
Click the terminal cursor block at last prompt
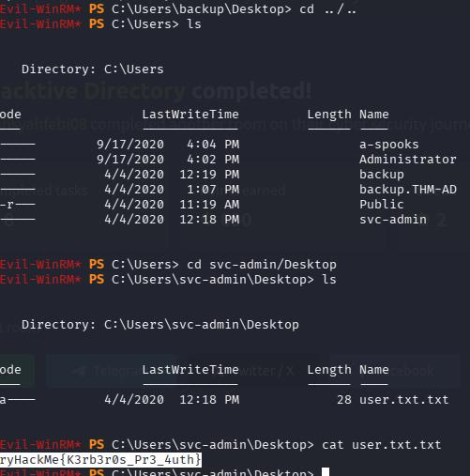[x=326, y=471]
